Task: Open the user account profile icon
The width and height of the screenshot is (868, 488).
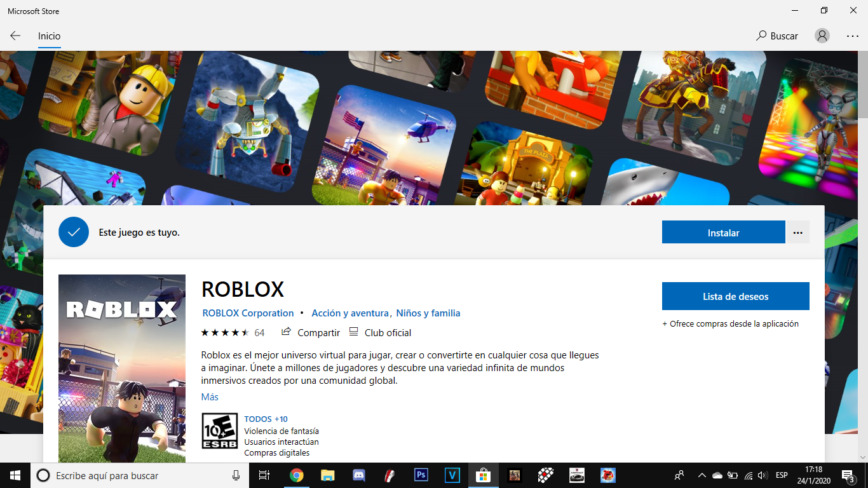Action: (822, 36)
